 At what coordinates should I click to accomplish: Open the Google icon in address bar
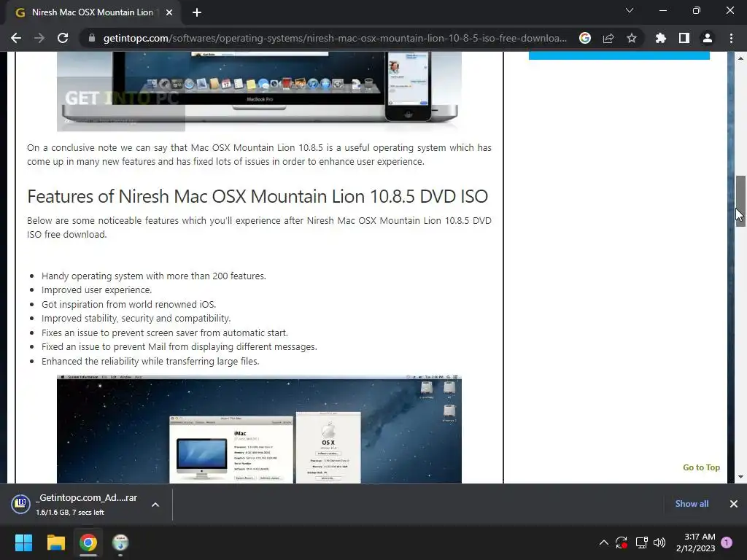[585, 38]
